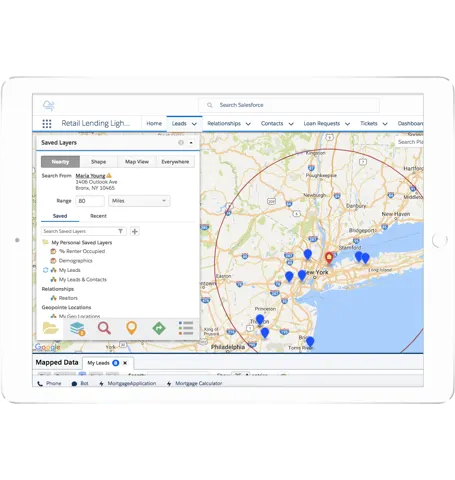Image resolution: width=455 pixels, height=480 pixels.
Task: Select the Shape search mode
Action: pos(98,162)
